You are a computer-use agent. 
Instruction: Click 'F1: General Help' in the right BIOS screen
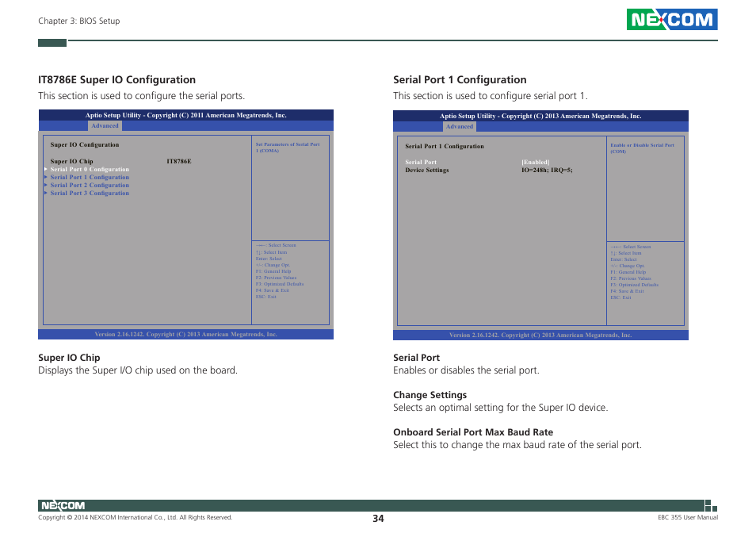(x=628, y=272)
